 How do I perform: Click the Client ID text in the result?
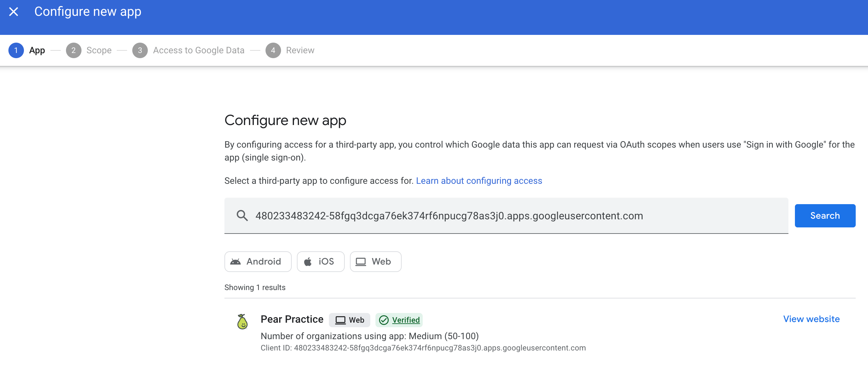coord(423,348)
